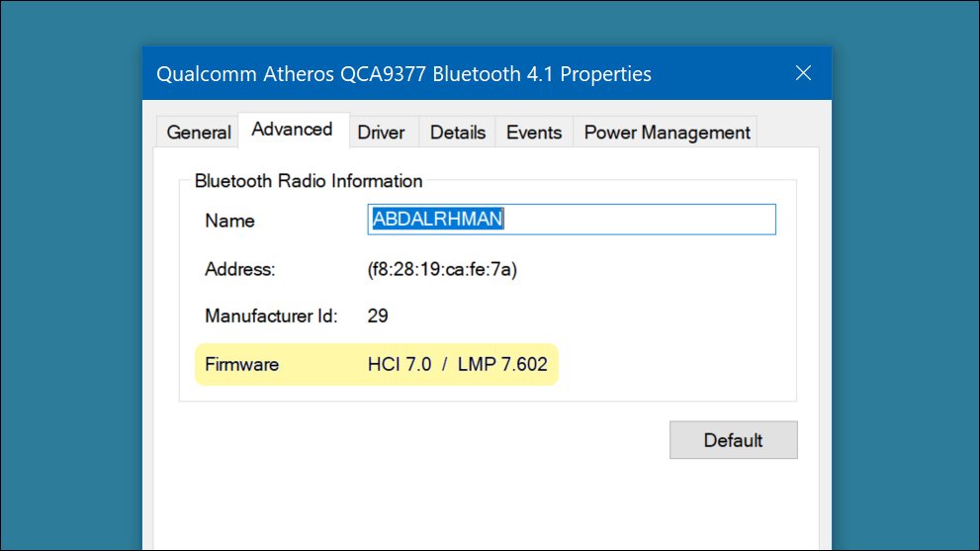
Task: Click the f8:28:19:ca:fe:7a address value
Action: (x=442, y=269)
